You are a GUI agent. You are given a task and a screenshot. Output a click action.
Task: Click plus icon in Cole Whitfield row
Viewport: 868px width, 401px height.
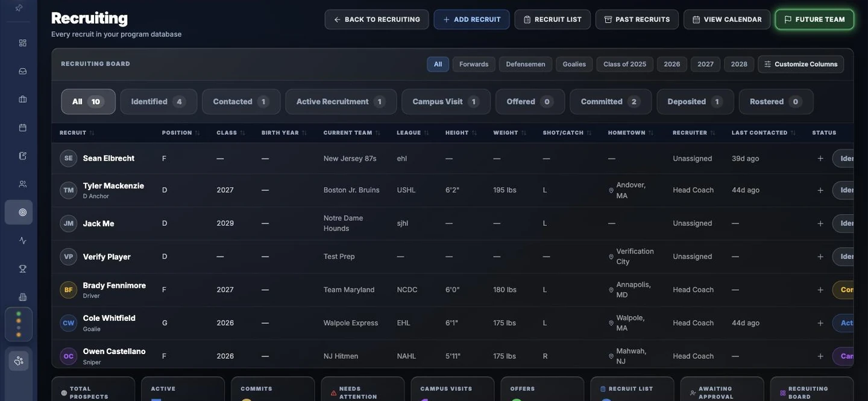coord(820,323)
